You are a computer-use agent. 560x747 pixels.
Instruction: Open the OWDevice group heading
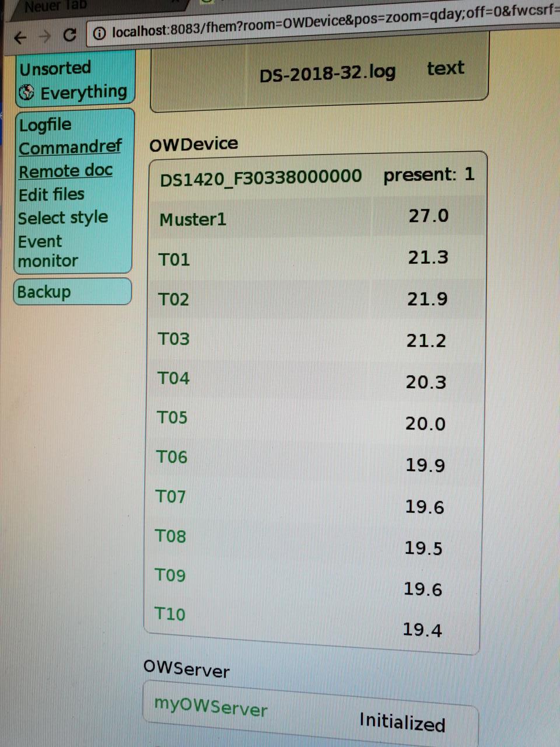(194, 144)
